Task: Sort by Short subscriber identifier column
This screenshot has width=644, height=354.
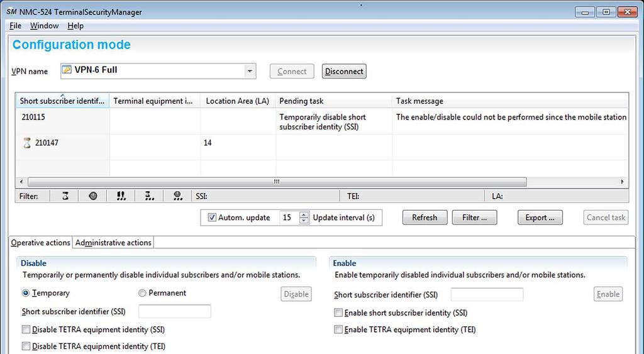Action: (x=62, y=101)
